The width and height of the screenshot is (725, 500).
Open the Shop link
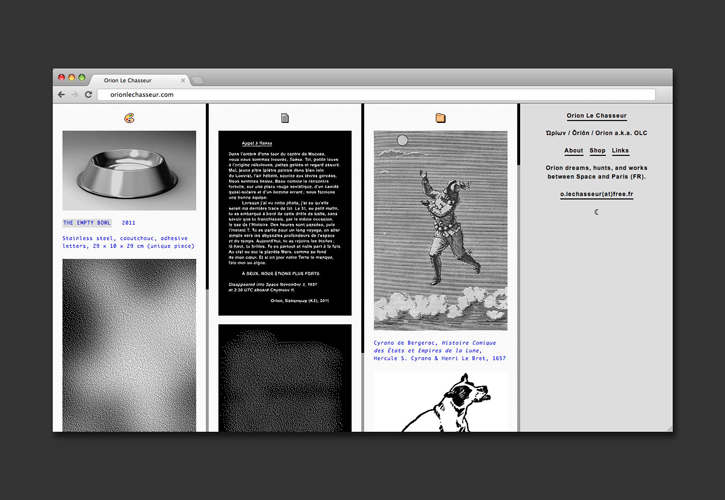point(597,151)
